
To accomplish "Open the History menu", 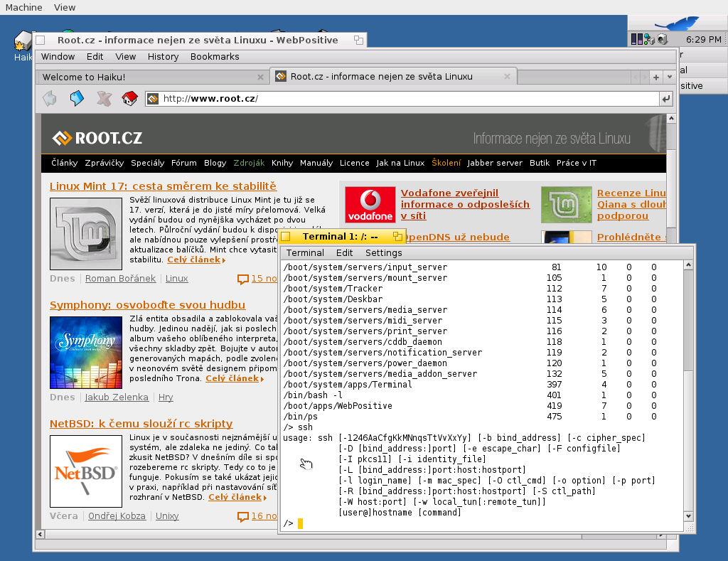I will coord(163,57).
